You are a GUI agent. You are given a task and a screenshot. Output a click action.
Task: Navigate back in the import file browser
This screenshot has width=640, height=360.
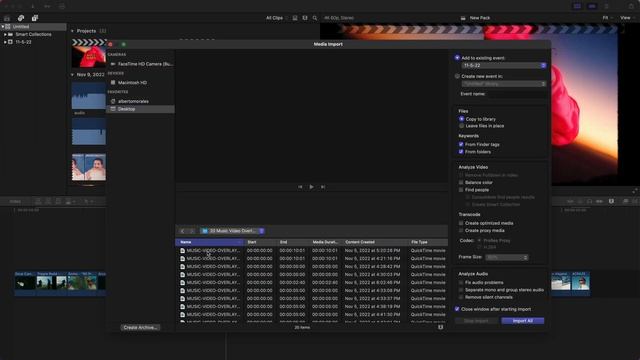(x=182, y=231)
